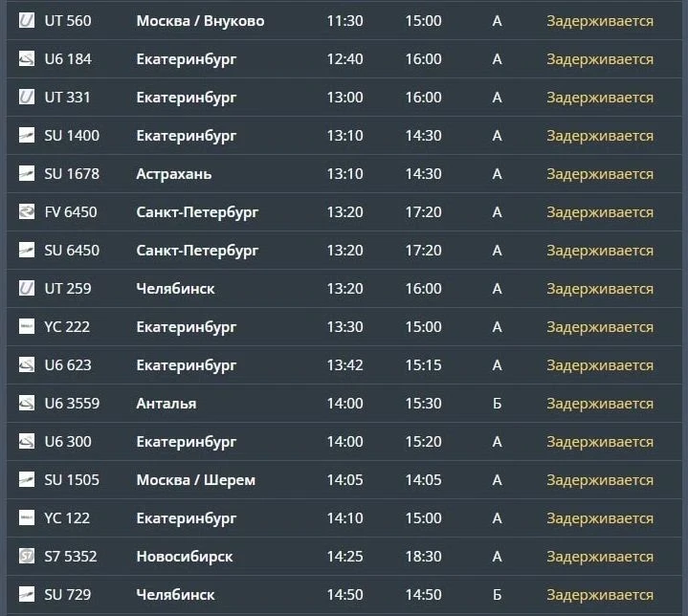Click the Ural Airlines logo beside U6 184
The image size is (688, 616).
coord(27,58)
